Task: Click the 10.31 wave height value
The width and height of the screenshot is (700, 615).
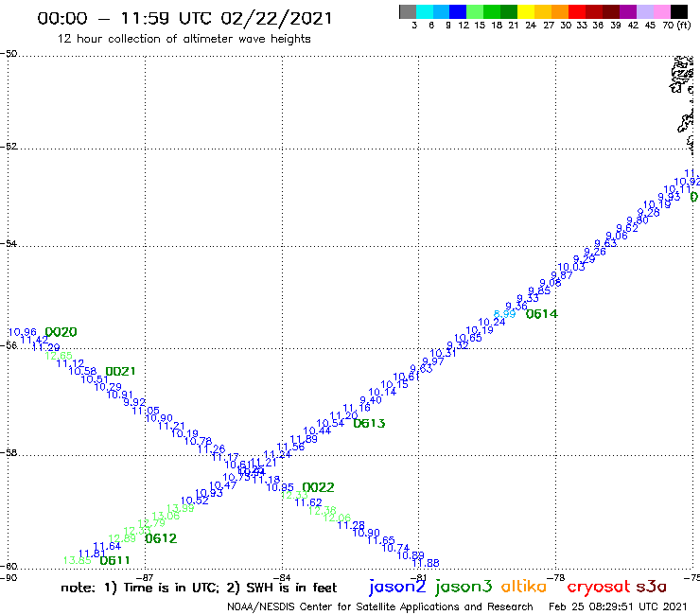Action: (443, 353)
